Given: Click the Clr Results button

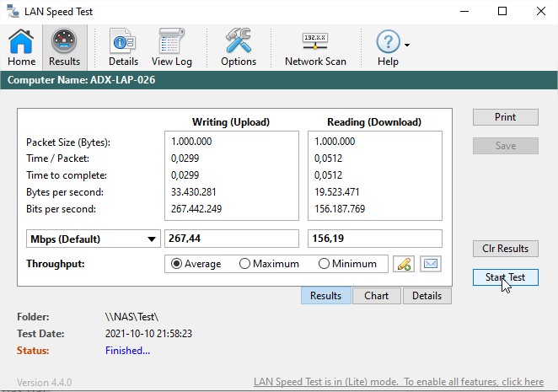Looking at the screenshot, I should 506,249.
